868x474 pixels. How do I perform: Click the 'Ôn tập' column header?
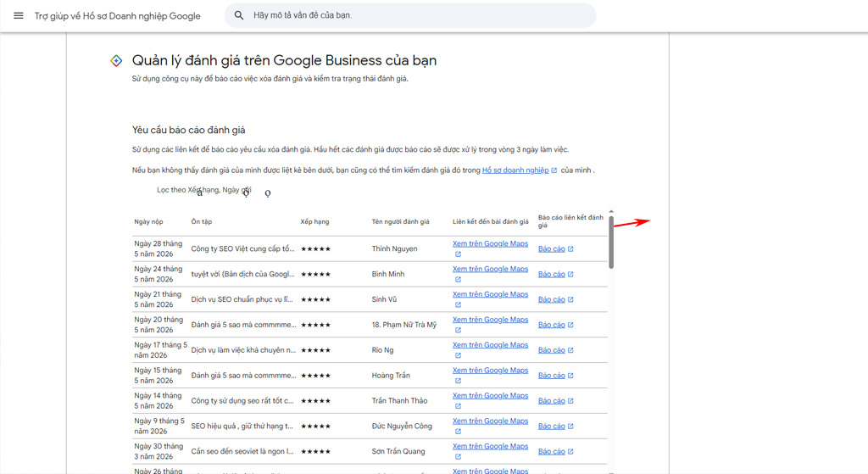tap(202, 221)
